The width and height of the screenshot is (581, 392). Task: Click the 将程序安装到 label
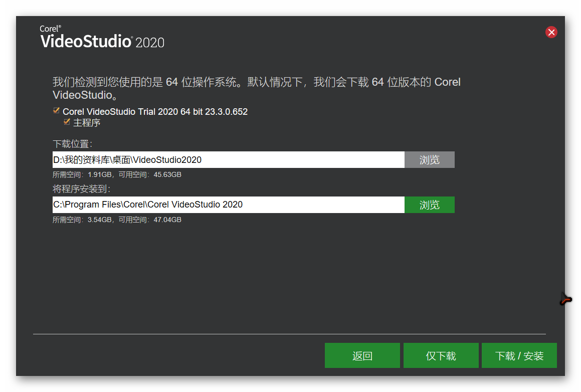tap(82, 189)
